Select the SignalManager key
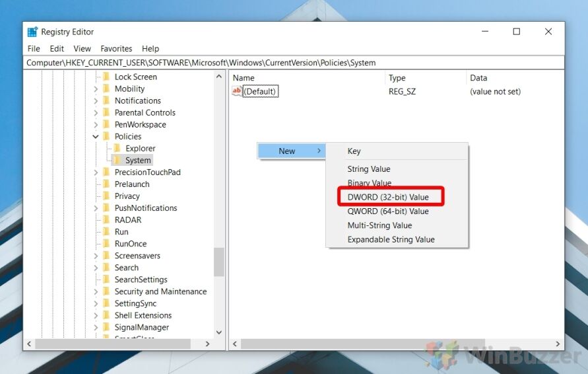Image resolution: width=588 pixels, height=374 pixels. (x=142, y=328)
